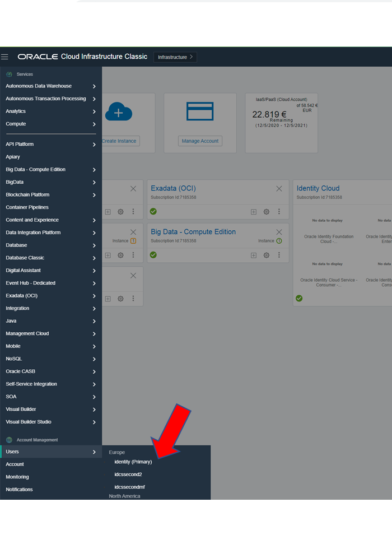The width and height of the screenshot is (392, 544).
Task: Open Container Pipelines menu item
Action: pyautogui.click(x=27, y=207)
